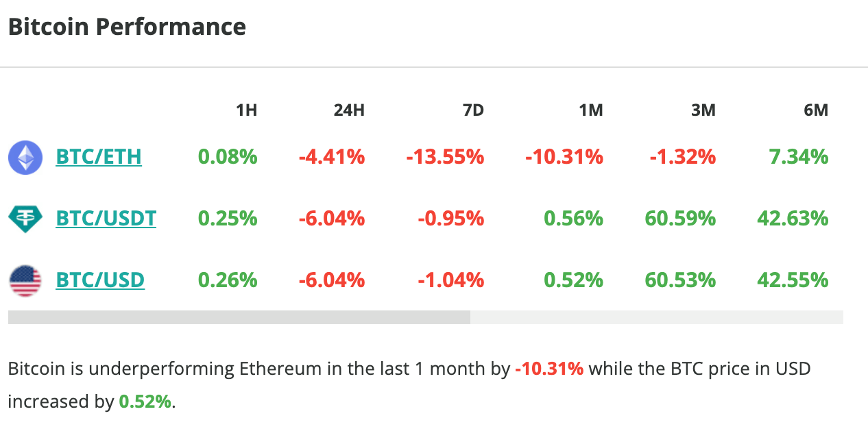The image size is (868, 442).
Task: Click the horizontal scrollbar thumb
Action: [x=239, y=317]
